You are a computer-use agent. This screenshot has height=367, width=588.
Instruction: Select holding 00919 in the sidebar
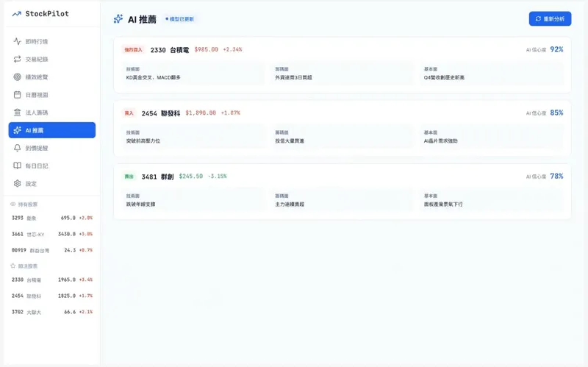click(x=52, y=250)
